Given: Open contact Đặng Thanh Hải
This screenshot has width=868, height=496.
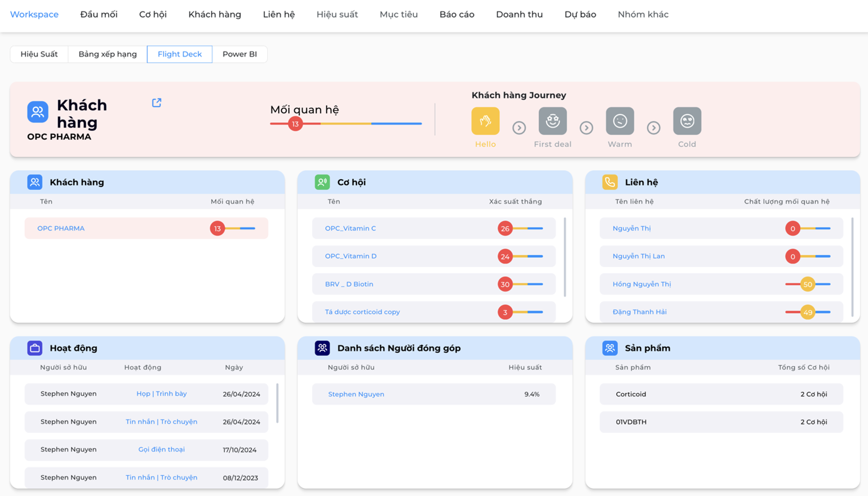Looking at the screenshot, I should point(640,312).
